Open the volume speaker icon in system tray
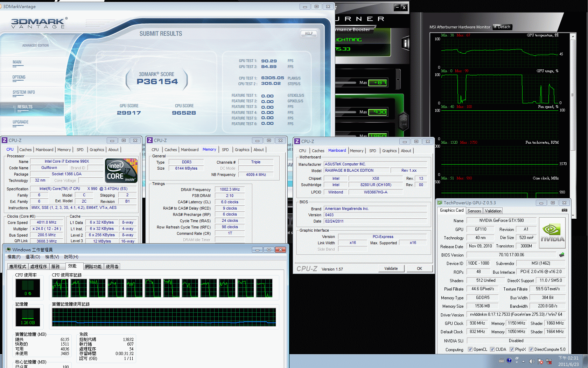588x368 pixels. pos(532,361)
